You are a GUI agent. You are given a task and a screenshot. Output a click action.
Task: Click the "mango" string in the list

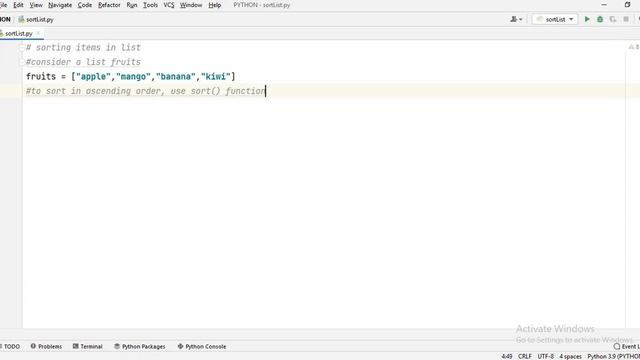point(133,76)
